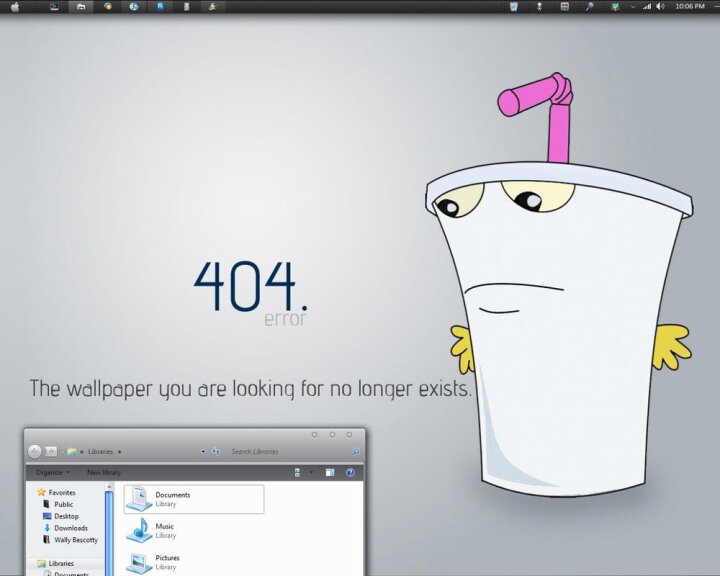Image resolution: width=720 pixels, height=576 pixels.
Task: Select the Documents library item
Action: point(194,499)
